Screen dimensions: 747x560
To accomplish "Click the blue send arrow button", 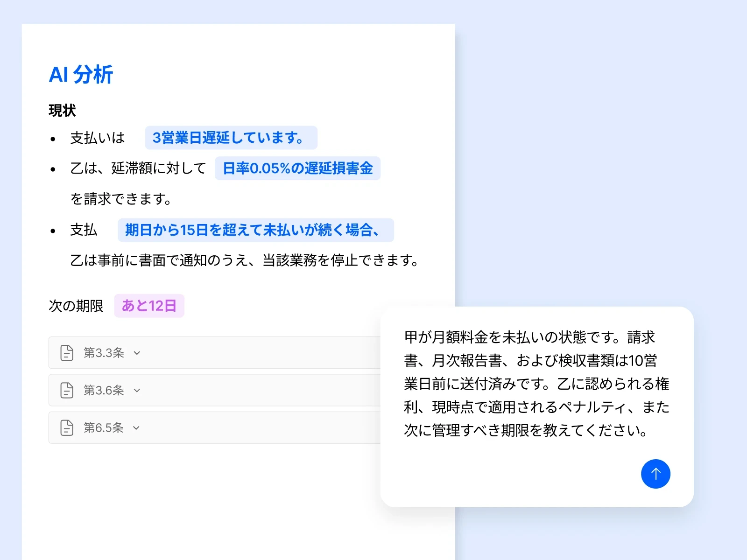I will (655, 474).
